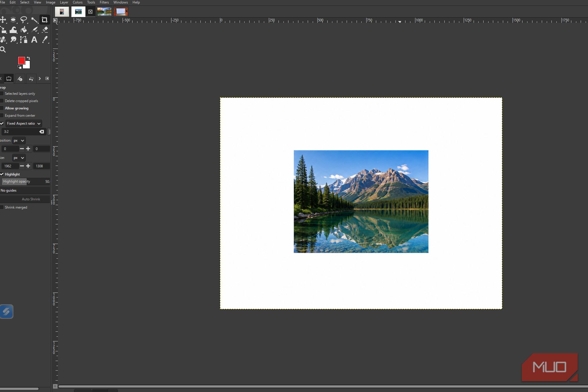Select the Zoom magnifier tool
This screenshot has height=392, width=588.
3,49
